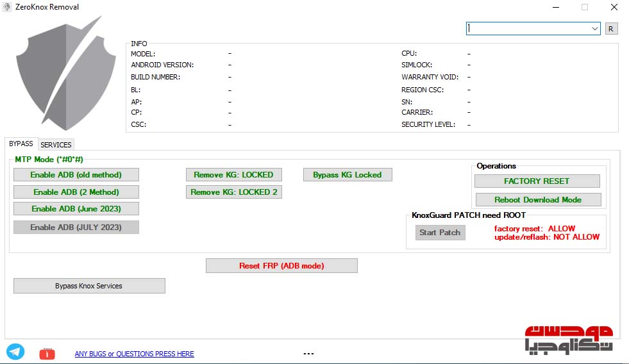
Task: Close the ZeroKnox Removal window
Action: coord(614,7)
